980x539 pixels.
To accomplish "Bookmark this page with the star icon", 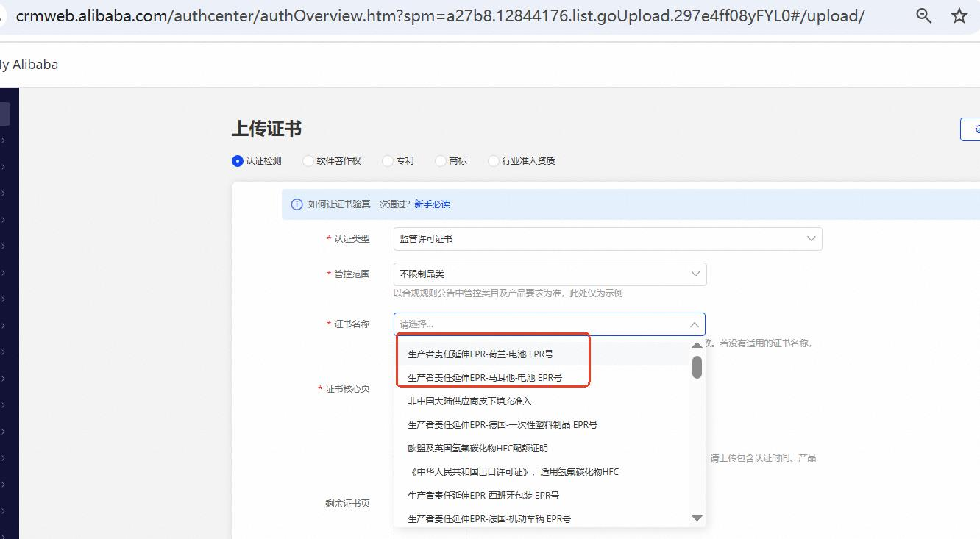I will 959,15.
